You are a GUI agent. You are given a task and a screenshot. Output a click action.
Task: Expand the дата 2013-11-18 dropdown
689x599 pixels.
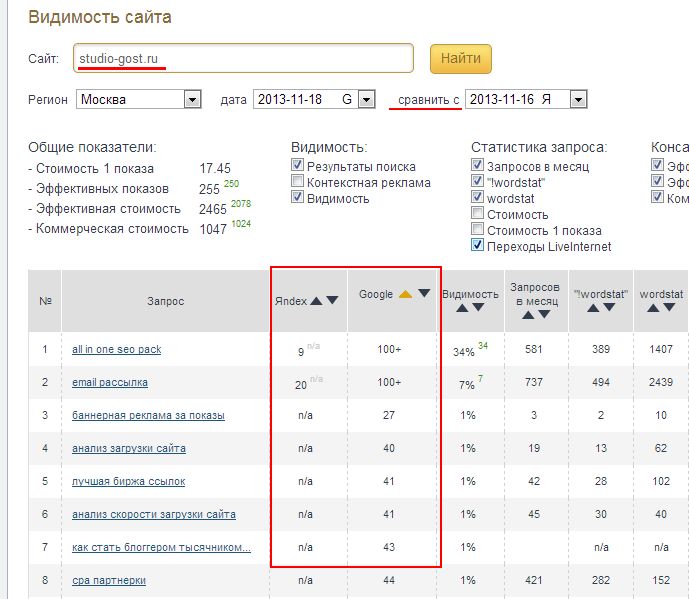pyautogui.click(x=366, y=99)
